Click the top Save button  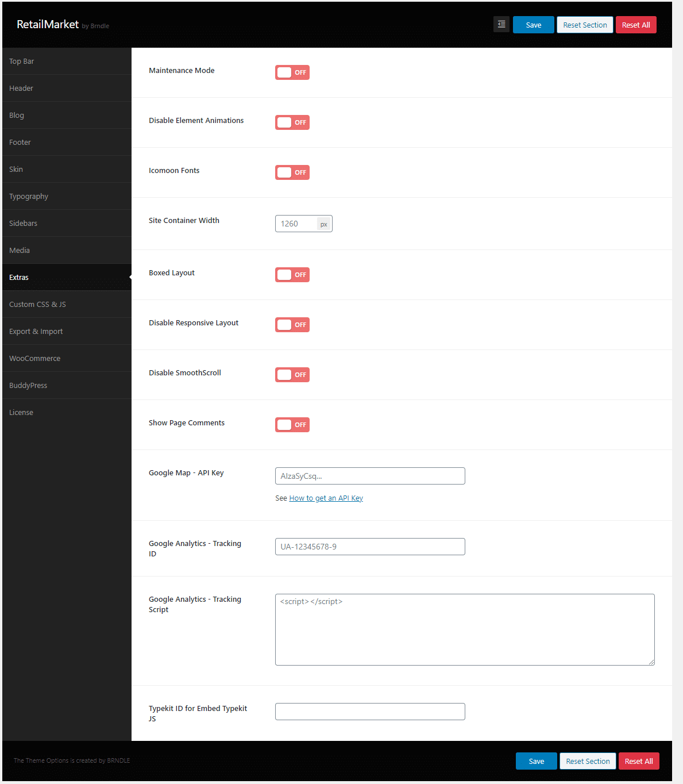[x=534, y=25]
